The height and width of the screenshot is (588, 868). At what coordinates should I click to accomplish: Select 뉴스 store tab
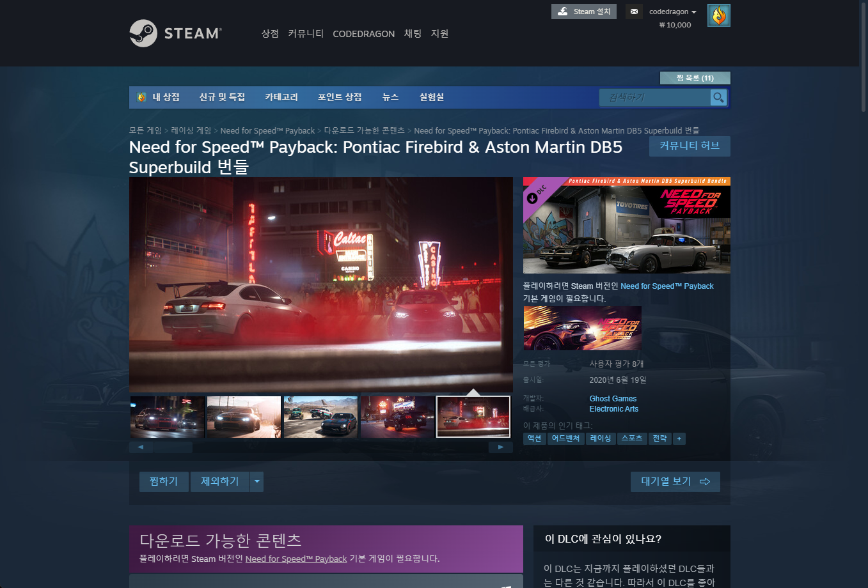click(390, 97)
